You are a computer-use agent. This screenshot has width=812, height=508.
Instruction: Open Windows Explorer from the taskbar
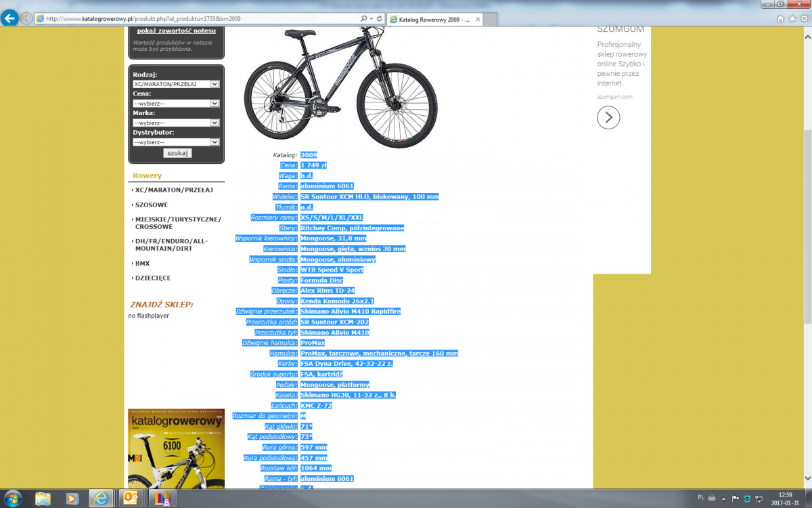[x=43, y=499]
